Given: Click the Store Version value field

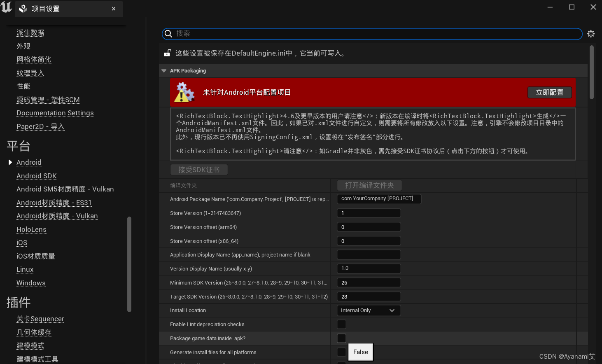Looking at the screenshot, I should click(x=369, y=213).
